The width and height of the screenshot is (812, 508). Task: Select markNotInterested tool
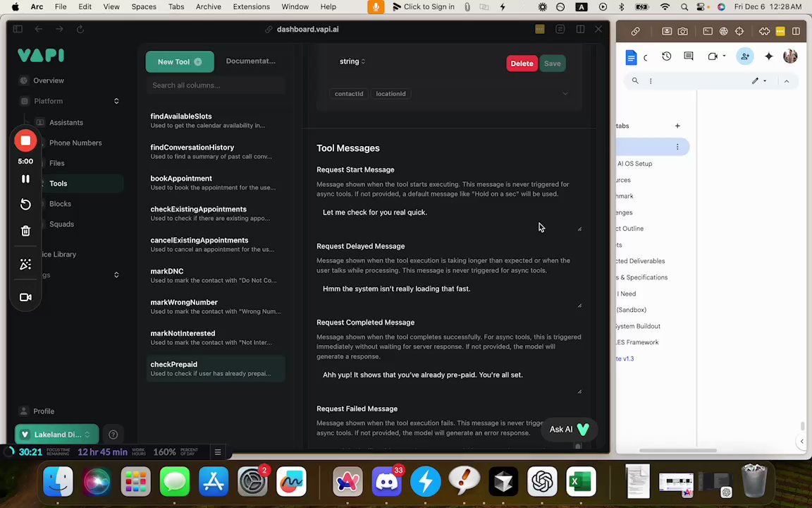(216, 337)
